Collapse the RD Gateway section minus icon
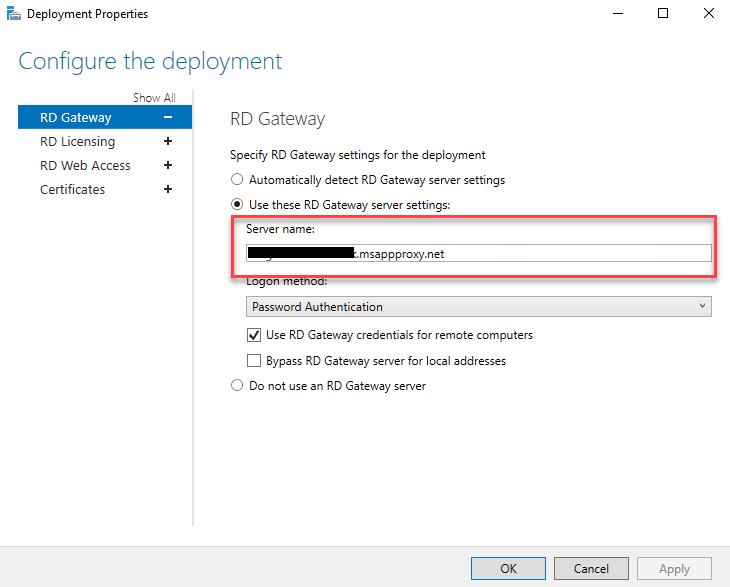 coord(168,117)
